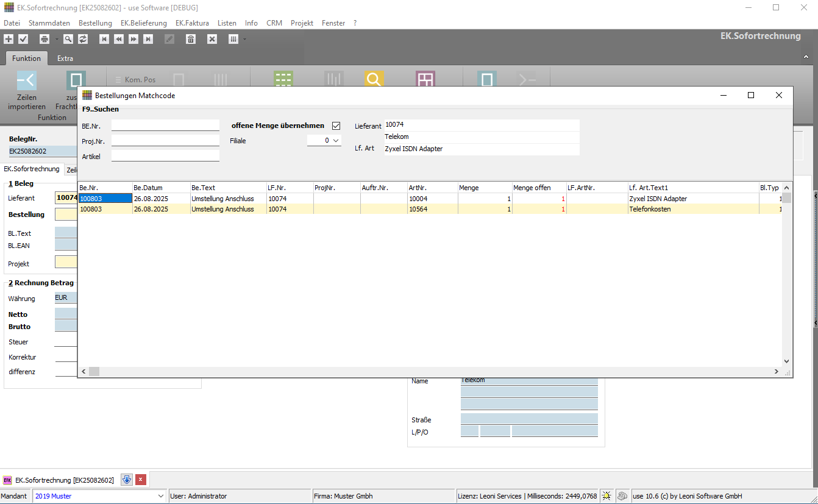Viewport: 818px width, 504px height.
Task: Switch to the Funktion ribbon tab
Action: (x=27, y=59)
